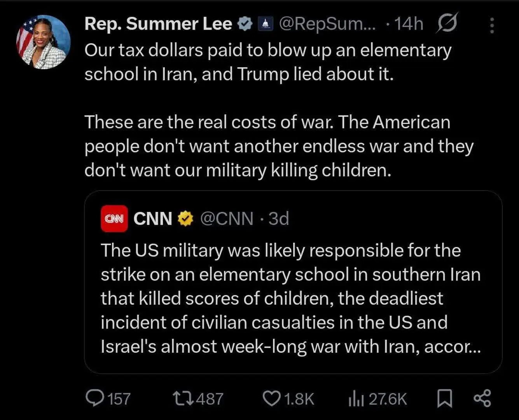The image size is (519, 420).
Task: Click the Capitol government affiliation badge
Action: [266, 24]
